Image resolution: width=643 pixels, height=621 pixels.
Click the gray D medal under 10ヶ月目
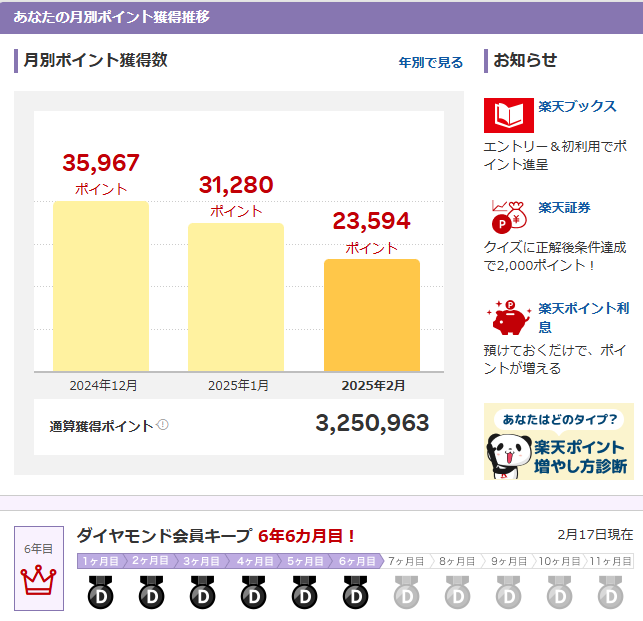pos(560,592)
